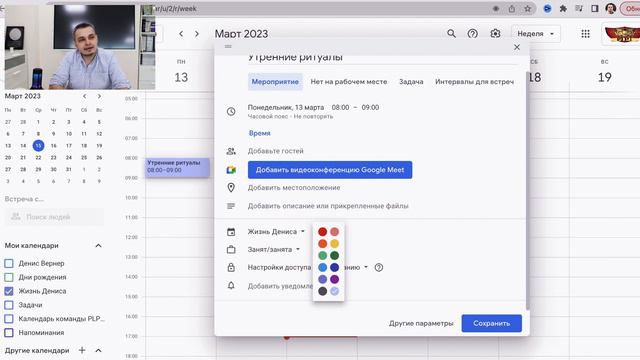
Task: Open the Неделя view dropdown
Action: coord(536,34)
